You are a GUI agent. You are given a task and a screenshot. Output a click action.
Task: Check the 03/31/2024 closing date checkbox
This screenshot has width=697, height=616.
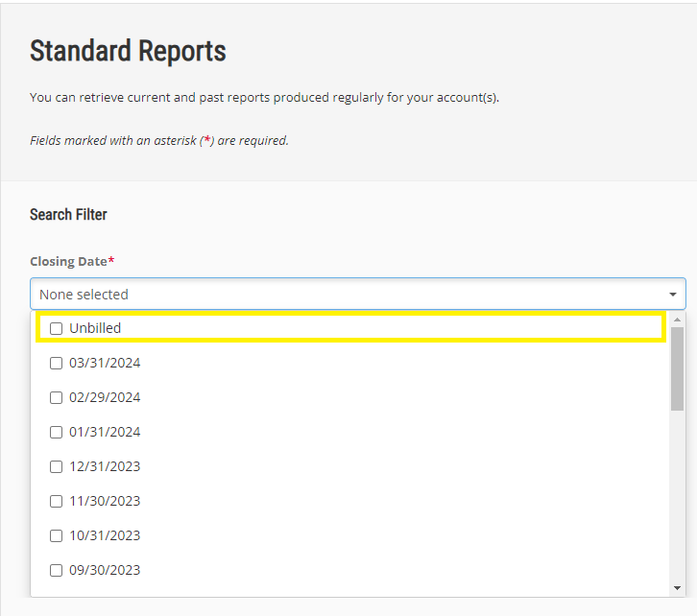coord(56,363)
